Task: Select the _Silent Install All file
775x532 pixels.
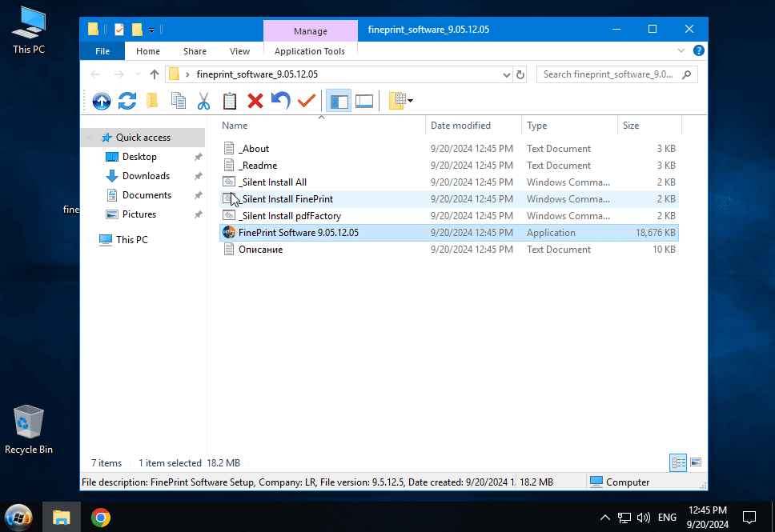Action: coord(449,182)
